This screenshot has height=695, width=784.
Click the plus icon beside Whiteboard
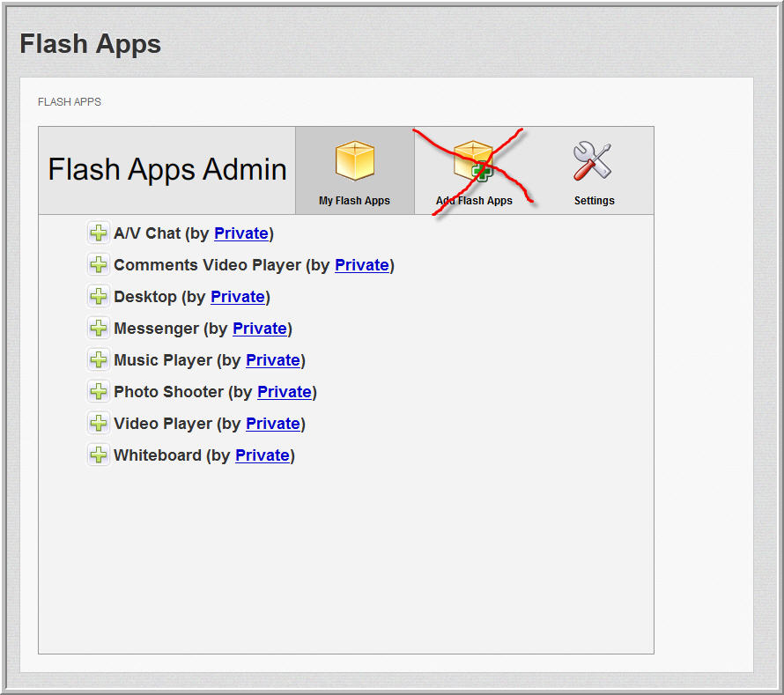99,455
